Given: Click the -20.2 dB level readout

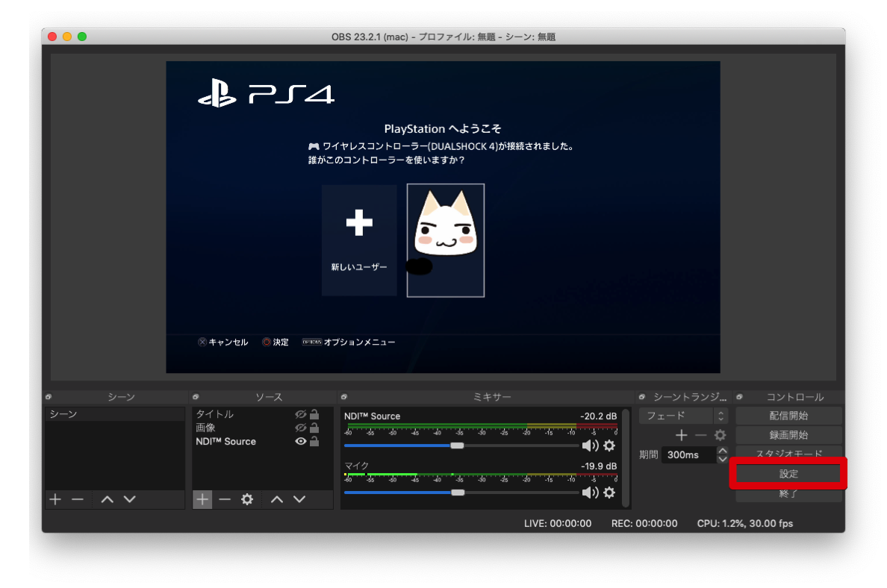Looking at the screenshot, I should coord(599,416).
